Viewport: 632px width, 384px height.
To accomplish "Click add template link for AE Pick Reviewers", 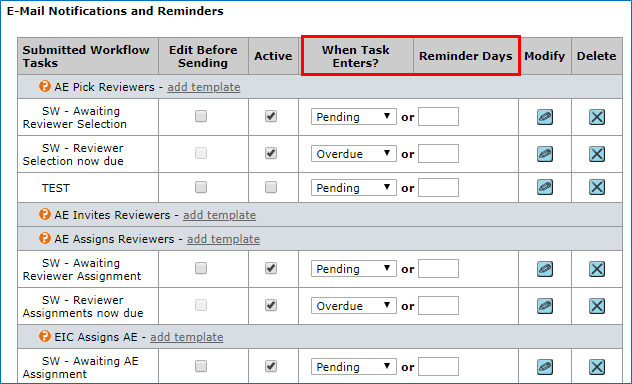I will point(204,87).
